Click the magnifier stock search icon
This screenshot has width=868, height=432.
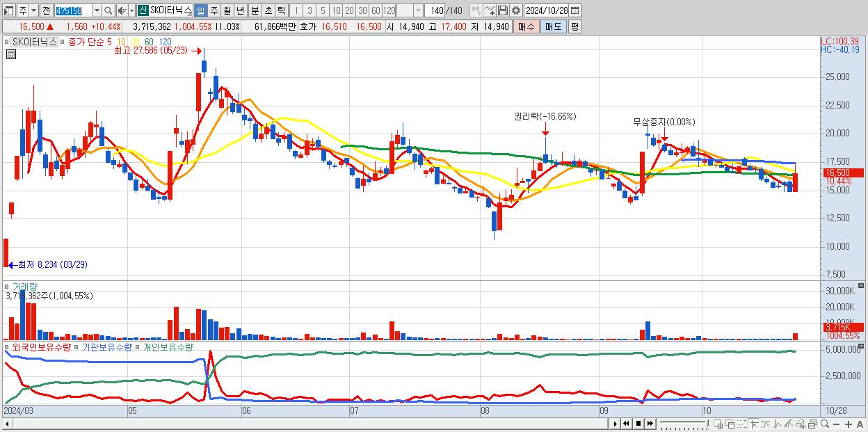pos(108,10)
